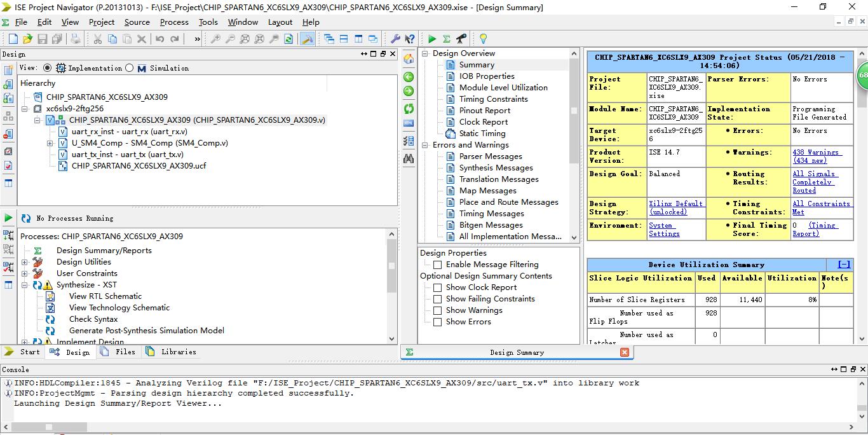This screenshot has height=435, width=868.
Task: Collapse the Synthesize - XST process node
Action: [25, 285]
